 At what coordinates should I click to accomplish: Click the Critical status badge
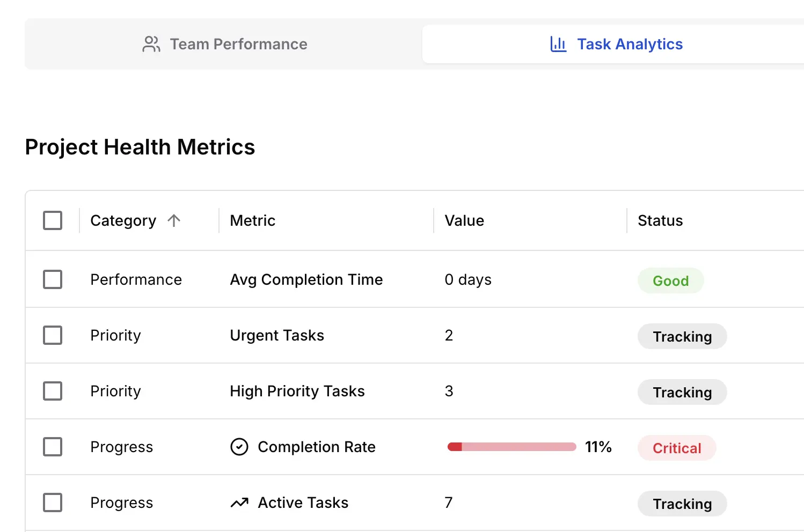(676, 448)
